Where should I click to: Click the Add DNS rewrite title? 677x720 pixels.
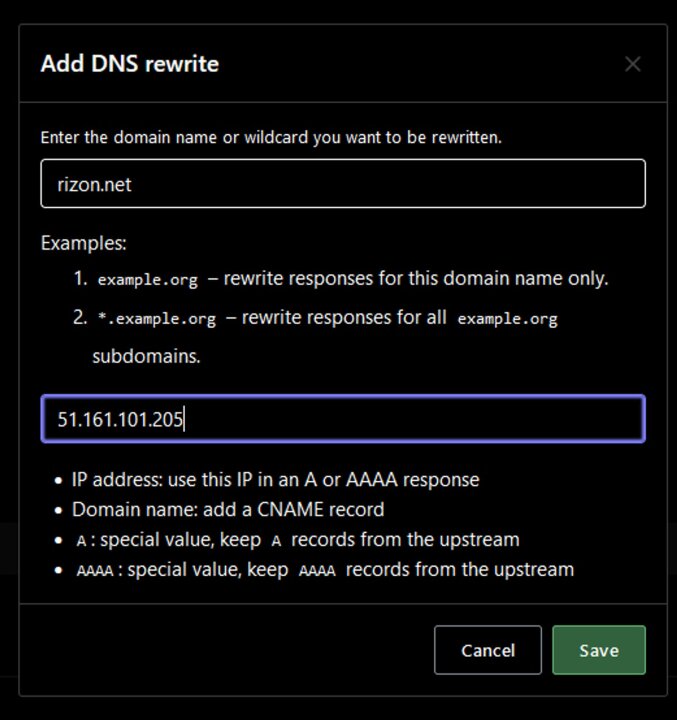(x=130, y=63)
